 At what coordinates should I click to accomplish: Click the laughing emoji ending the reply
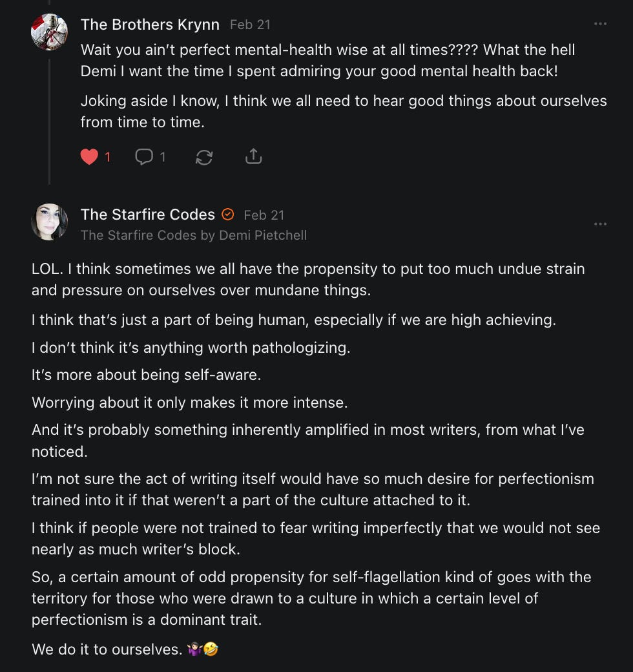211,649
